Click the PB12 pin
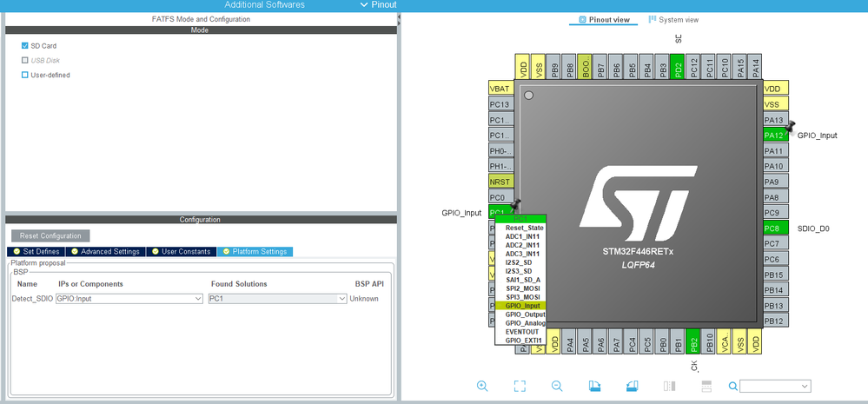The image size is (868, 404). point(776,321)
